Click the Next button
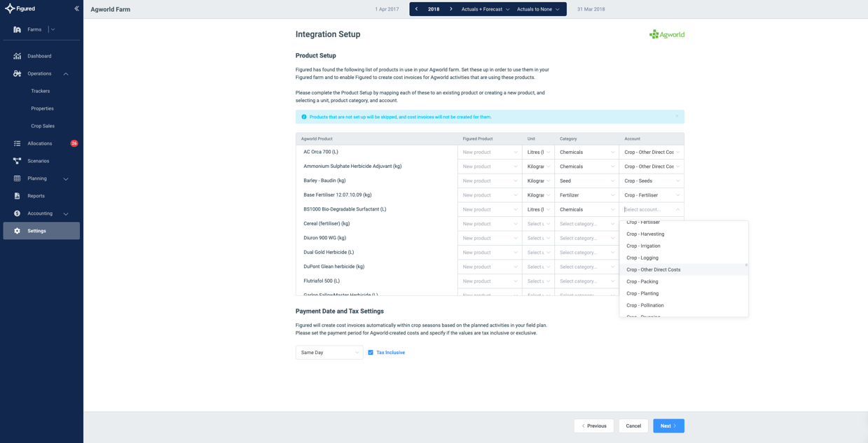 [x=668, y=426]
